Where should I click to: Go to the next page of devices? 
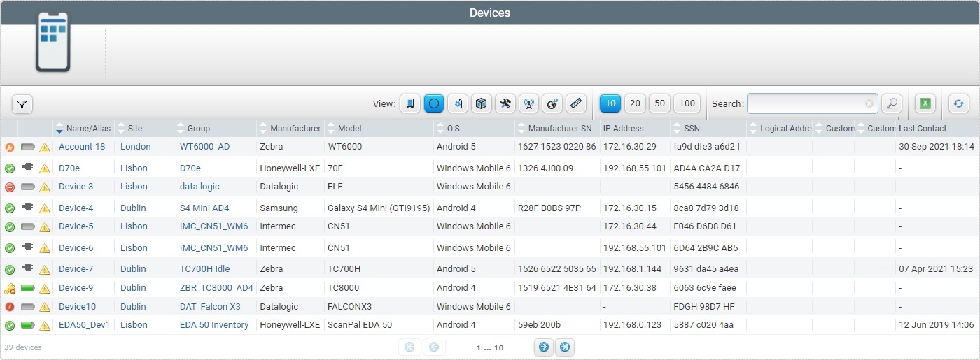coord(543,347)
